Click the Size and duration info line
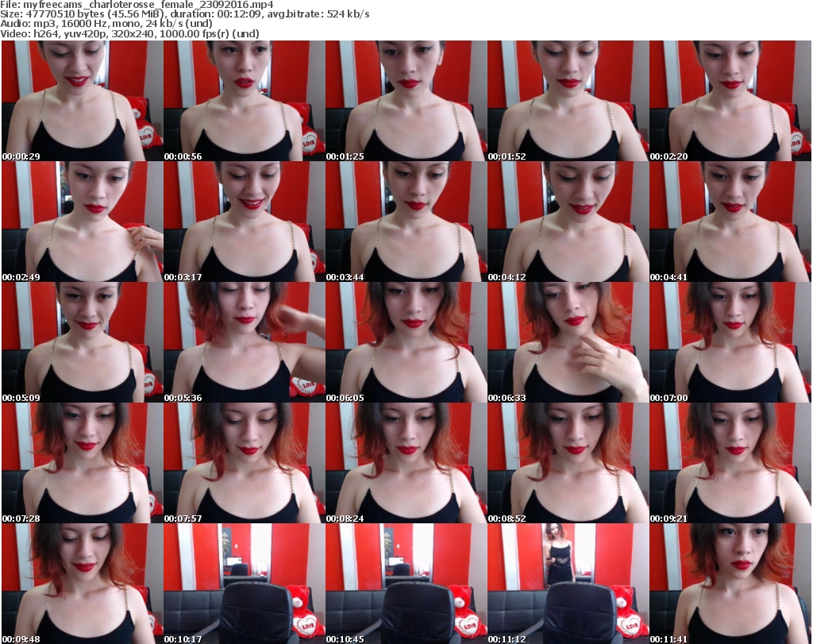 [x=184, y=14]
